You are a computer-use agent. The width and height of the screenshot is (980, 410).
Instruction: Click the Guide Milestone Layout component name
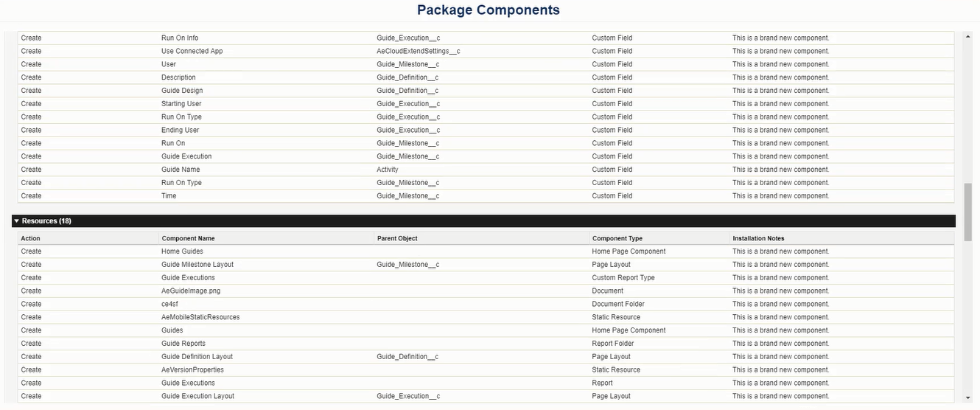[x=197, y=265]
